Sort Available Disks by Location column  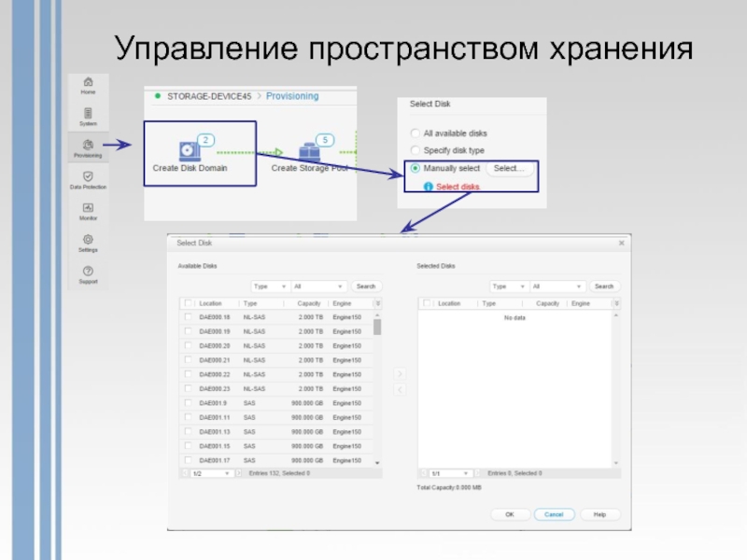coord(211,303)
